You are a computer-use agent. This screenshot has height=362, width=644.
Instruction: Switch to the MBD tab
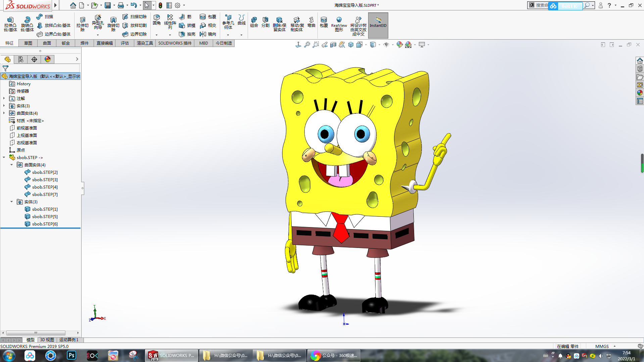click(204, 43)
